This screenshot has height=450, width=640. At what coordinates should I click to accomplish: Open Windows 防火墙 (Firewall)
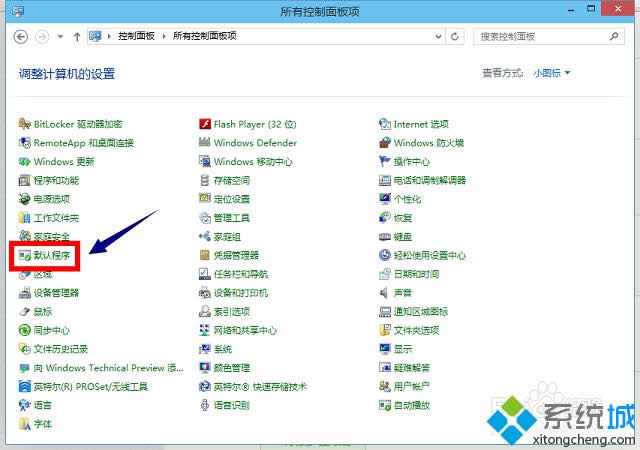[x=428, y=142]
